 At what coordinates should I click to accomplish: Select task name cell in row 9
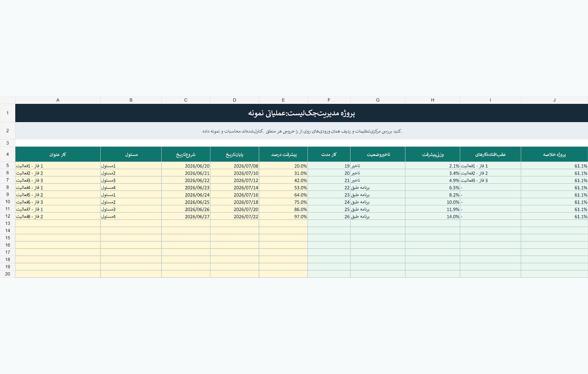tap(58, 195)
